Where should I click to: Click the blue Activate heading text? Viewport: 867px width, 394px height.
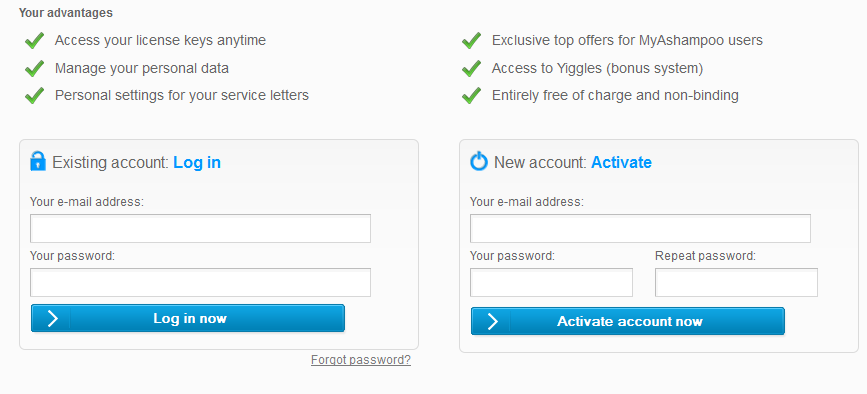pos(621,162)
